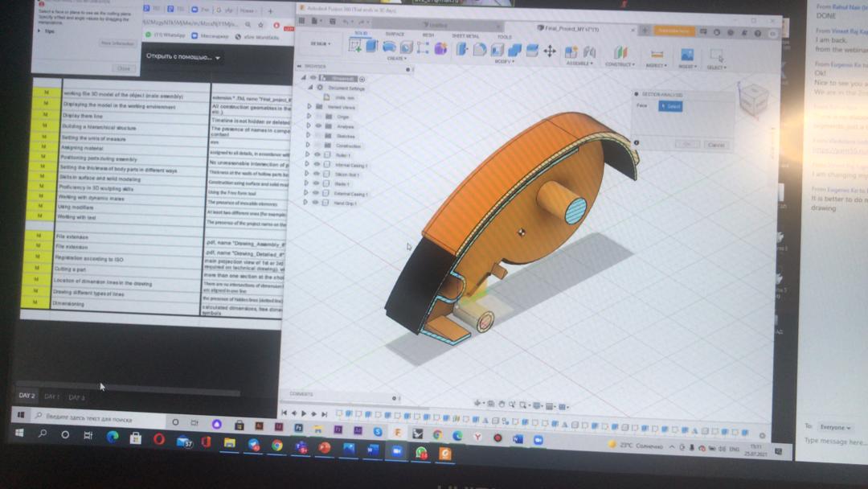Expand the External Casing:1 tree node
The width and height of the screenshot is (868, 489).
[x=306, y=193]
